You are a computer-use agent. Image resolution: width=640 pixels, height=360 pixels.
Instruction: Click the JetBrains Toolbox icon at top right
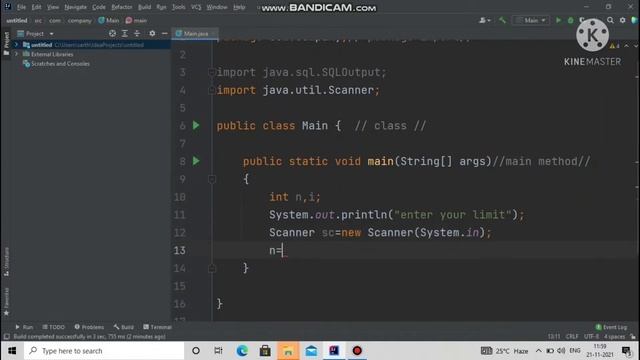635,20
